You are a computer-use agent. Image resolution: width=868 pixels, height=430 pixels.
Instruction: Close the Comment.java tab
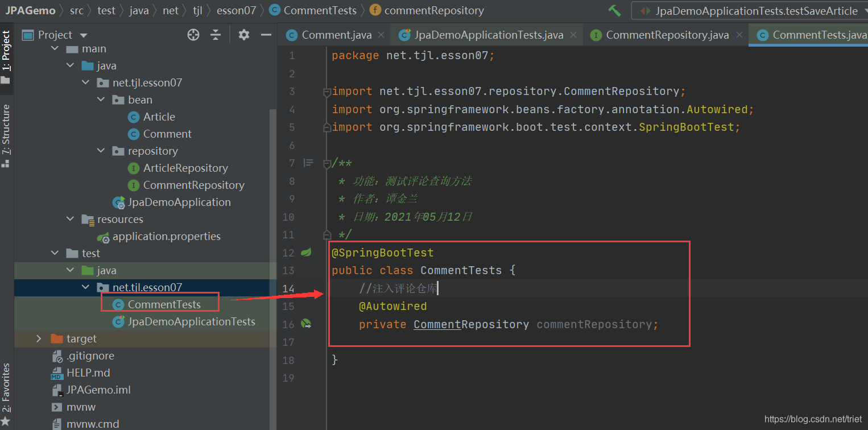point(381,35)
